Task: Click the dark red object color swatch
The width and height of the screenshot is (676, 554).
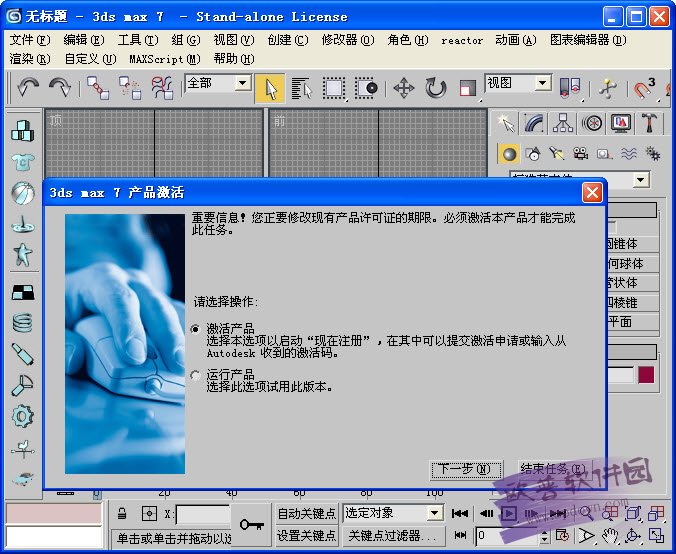Action: [x=646, y=375]
